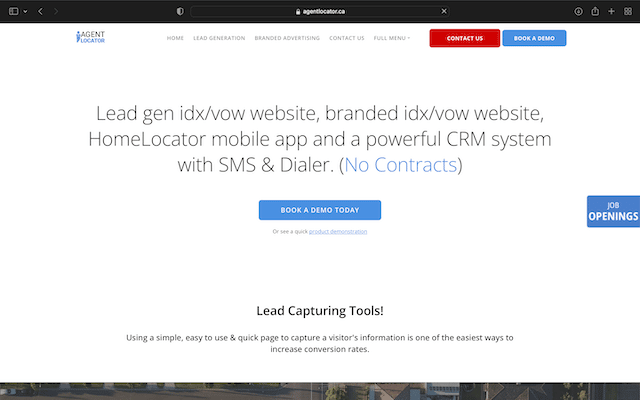The width and height of the screenshot is (640, 400).
Task: Open the sidebar options dropdown arrow
Action: point(25,11)
